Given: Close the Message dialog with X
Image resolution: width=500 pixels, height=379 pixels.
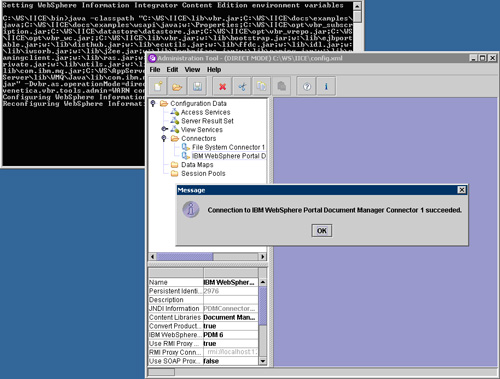Looking at the screenshot, I should coord(461,190).
